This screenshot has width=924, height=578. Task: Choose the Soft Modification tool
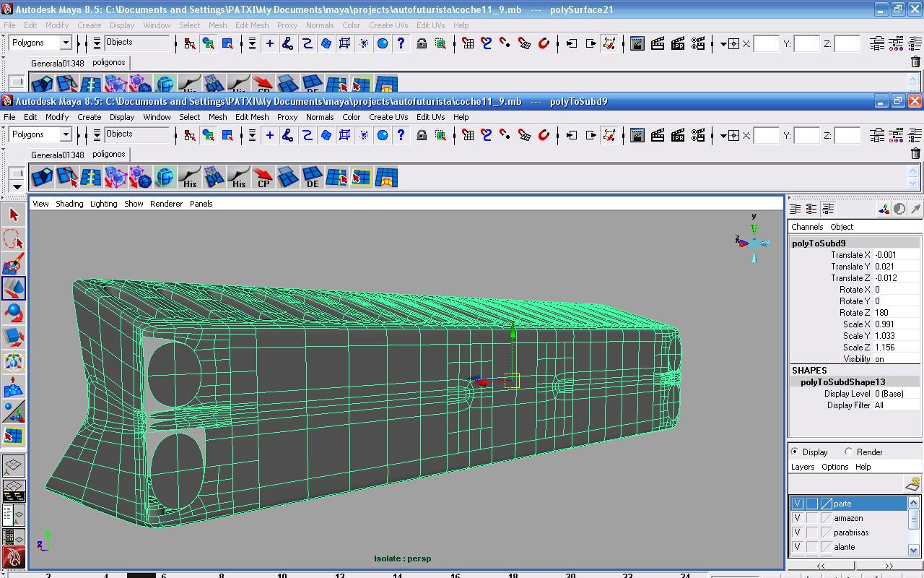(14, 387)
